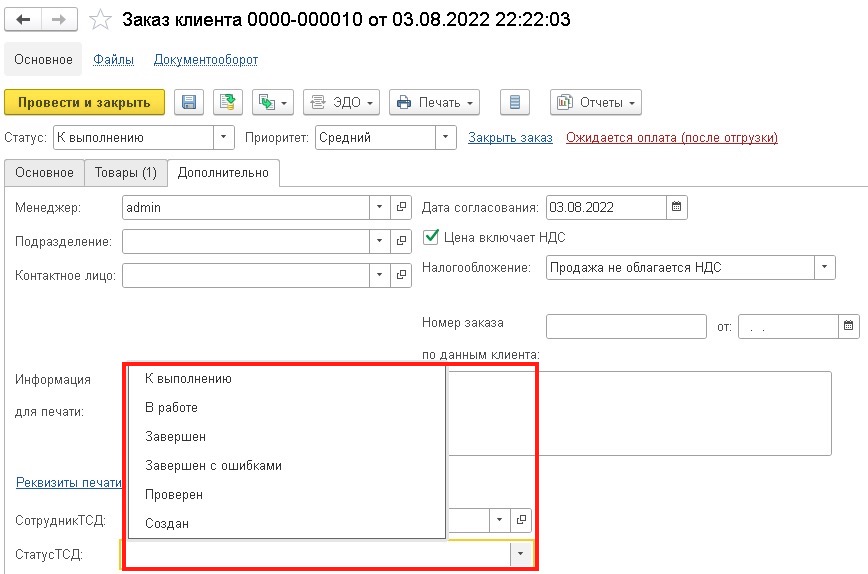
Task: Expand the Менеджер dropdown arrow
Action: pyautogui.click(x=380, y=207)
